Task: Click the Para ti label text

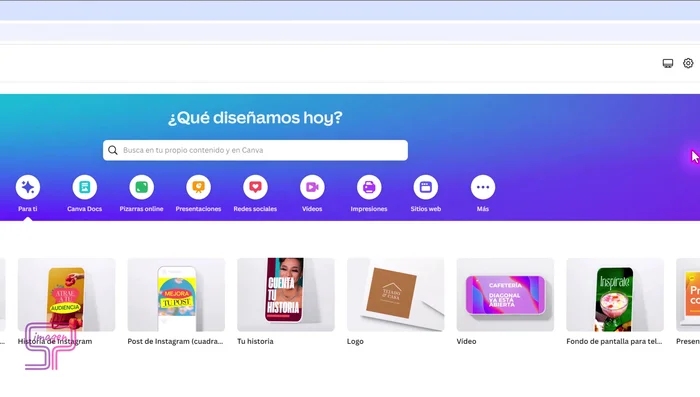Action: click(x=28, y=209)
